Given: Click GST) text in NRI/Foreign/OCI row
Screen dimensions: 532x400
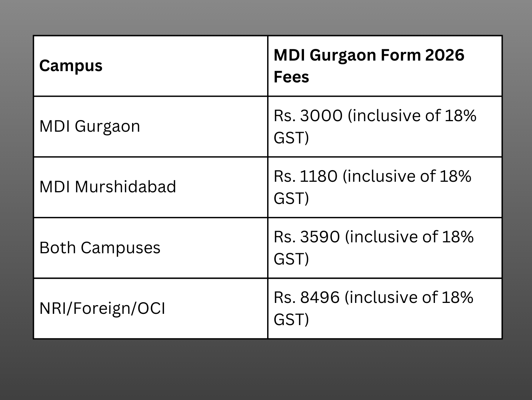Looking at the screenshot, I should coord(291,319).
